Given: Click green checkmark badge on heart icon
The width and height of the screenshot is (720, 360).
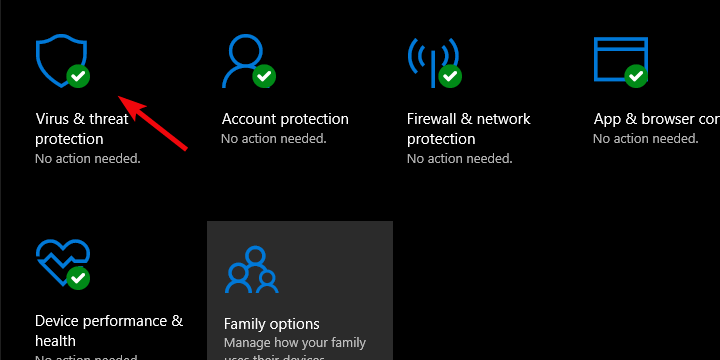Looking at the screenshot, I should click(78, 278).
